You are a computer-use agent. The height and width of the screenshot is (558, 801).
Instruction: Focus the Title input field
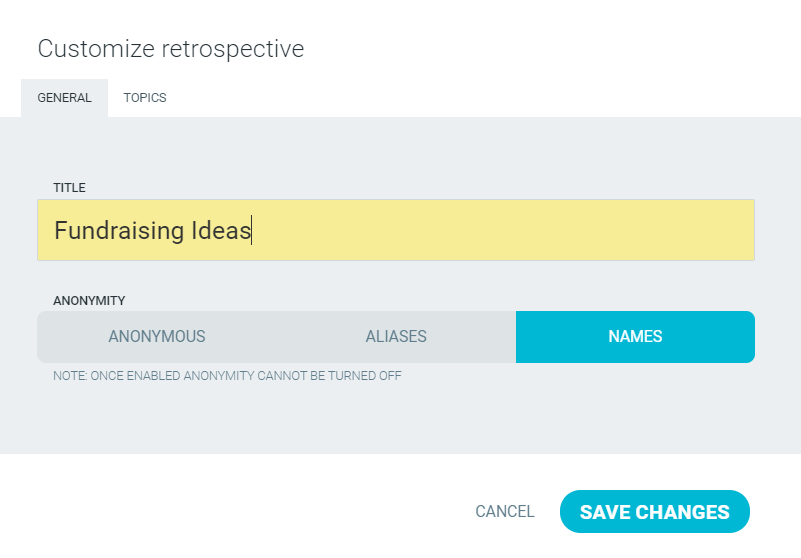click(x=500, y=230)
